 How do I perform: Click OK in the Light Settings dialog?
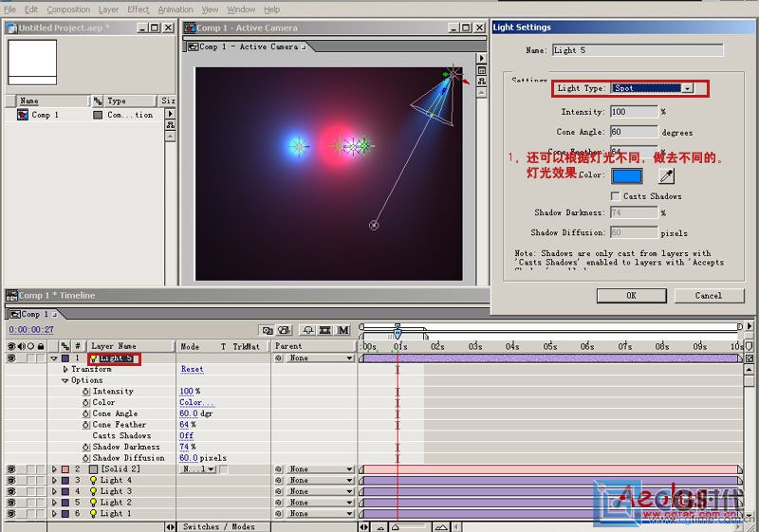[x=631, y=296]
